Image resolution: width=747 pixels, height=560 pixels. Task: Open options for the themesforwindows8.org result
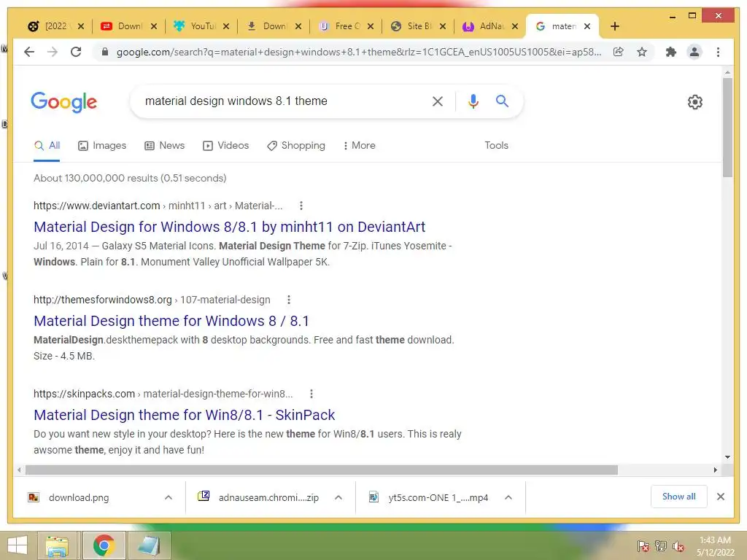click(x=289, y=300)
